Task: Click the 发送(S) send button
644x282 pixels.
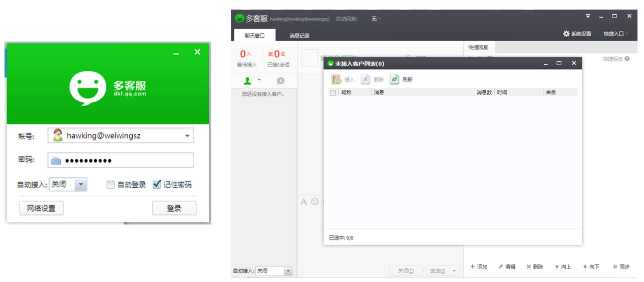Action: (438, 271)
